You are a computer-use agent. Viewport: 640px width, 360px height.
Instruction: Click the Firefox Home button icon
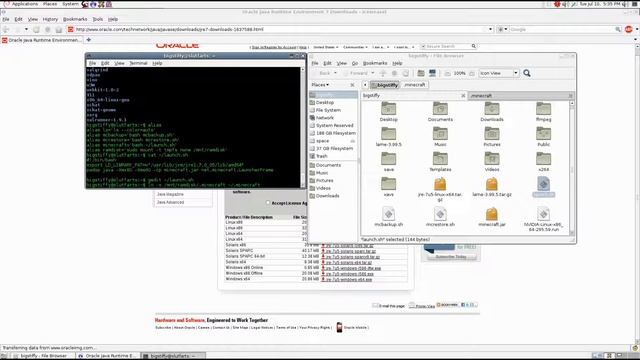[59, 29]
